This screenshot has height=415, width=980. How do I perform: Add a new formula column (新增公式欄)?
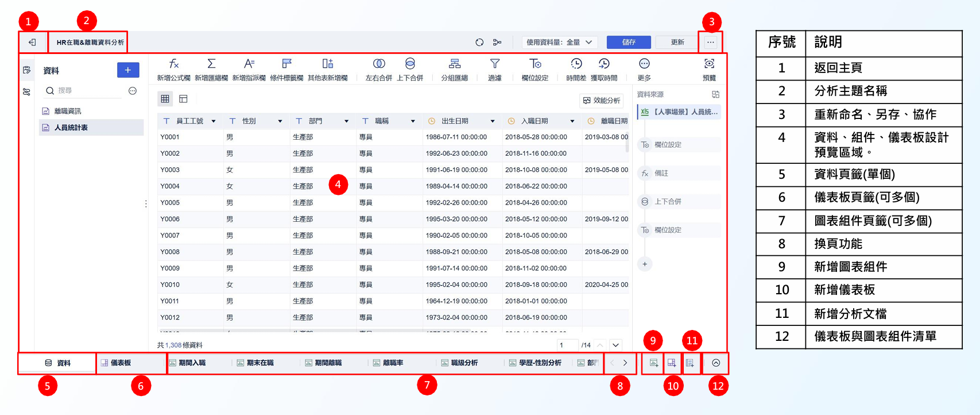(x=174, y=70)
